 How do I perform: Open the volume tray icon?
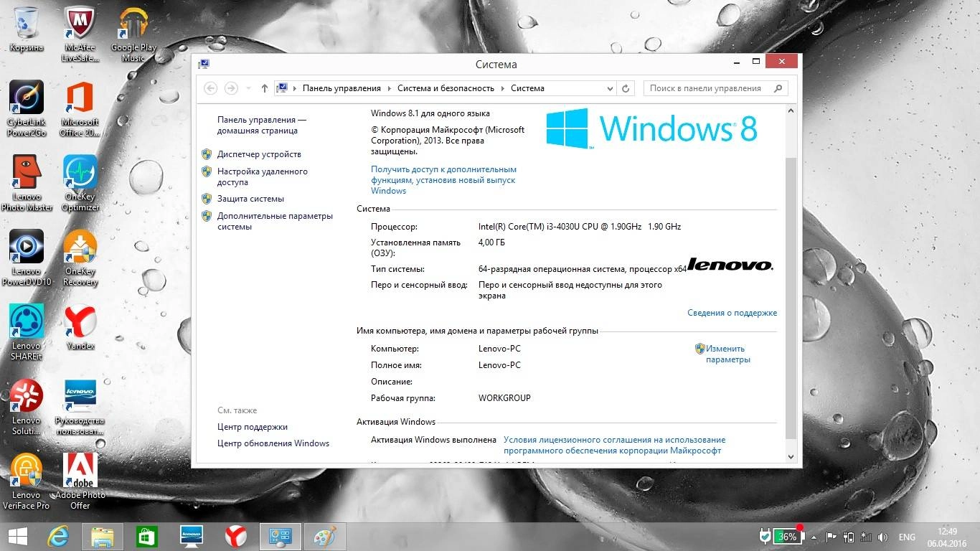(x=882, y=537)
